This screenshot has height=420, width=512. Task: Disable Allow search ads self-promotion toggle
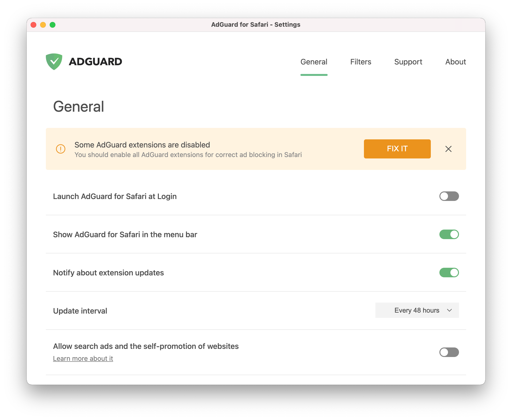click(x=449, y=352)
